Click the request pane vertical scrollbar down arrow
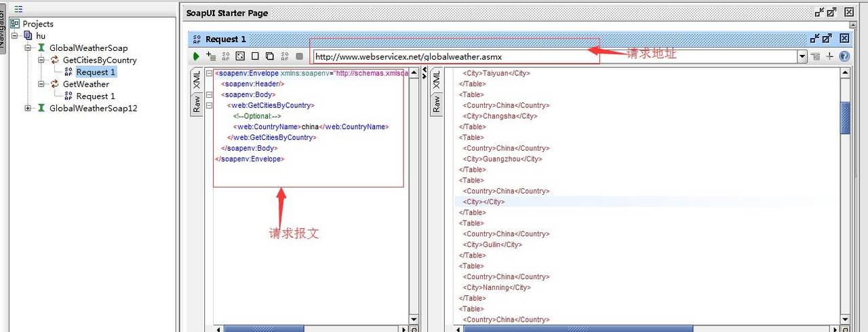The width and height of the screenshot is (868, 332). pos(414,318)
